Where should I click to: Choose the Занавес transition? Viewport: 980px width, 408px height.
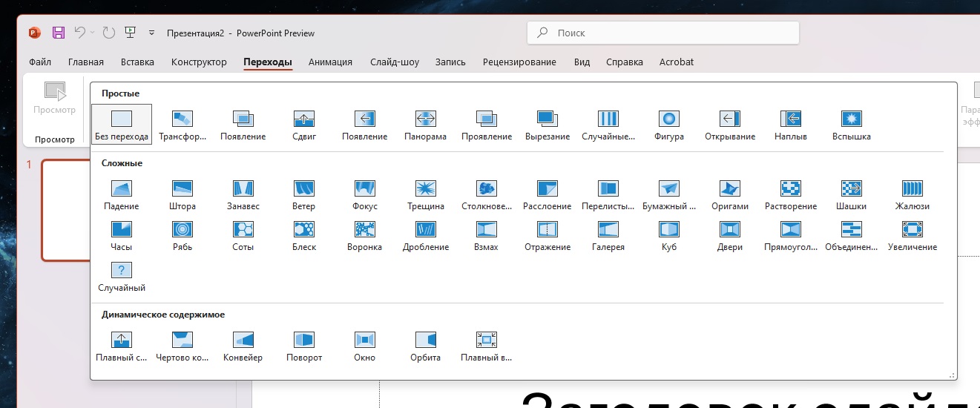(x=243, y=194)
